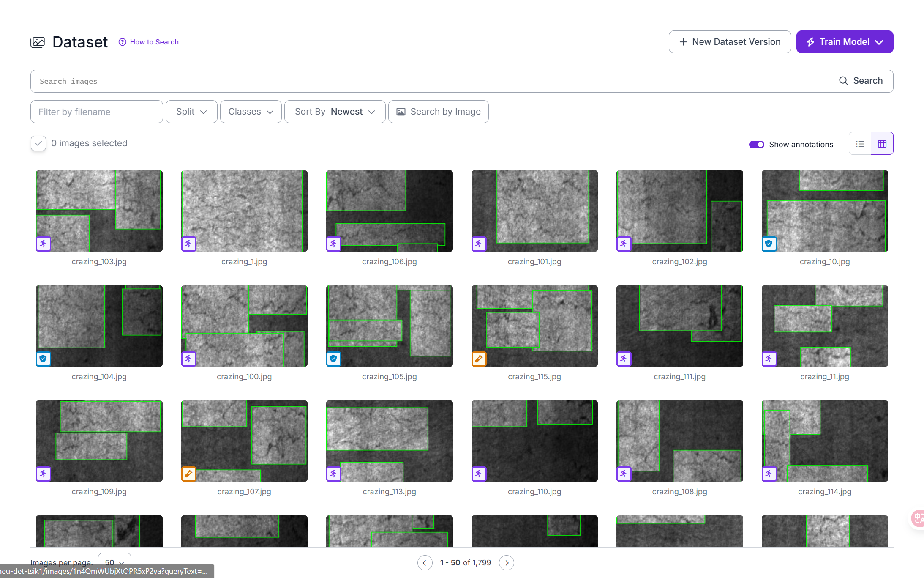Click the valid shield badge on crazing_10.jpg
The image size is (924, 578).
coord(769,244)
